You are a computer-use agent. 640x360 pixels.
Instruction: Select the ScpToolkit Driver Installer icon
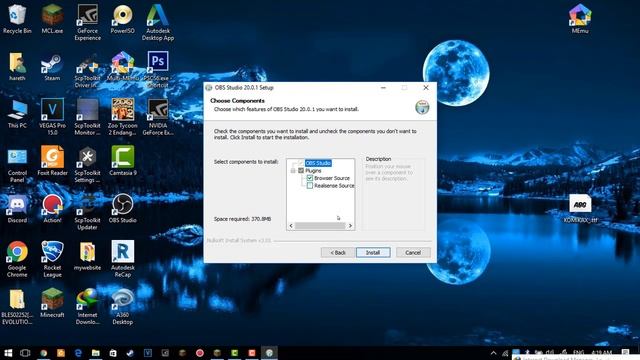pyautogui.click(x=87, y=70)
